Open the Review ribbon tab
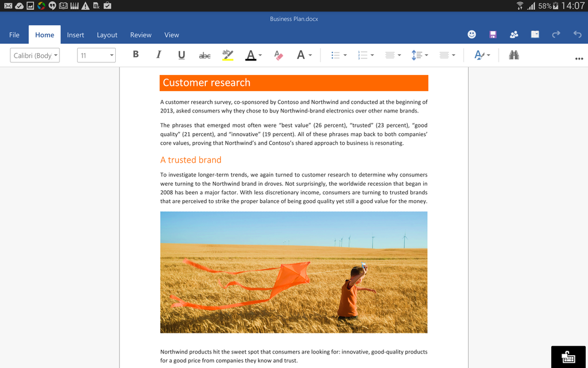 click(141, 35)
